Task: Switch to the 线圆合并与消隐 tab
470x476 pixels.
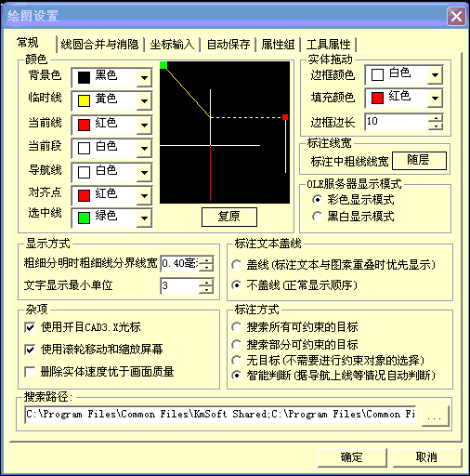Action: click(x=99, y=45)
